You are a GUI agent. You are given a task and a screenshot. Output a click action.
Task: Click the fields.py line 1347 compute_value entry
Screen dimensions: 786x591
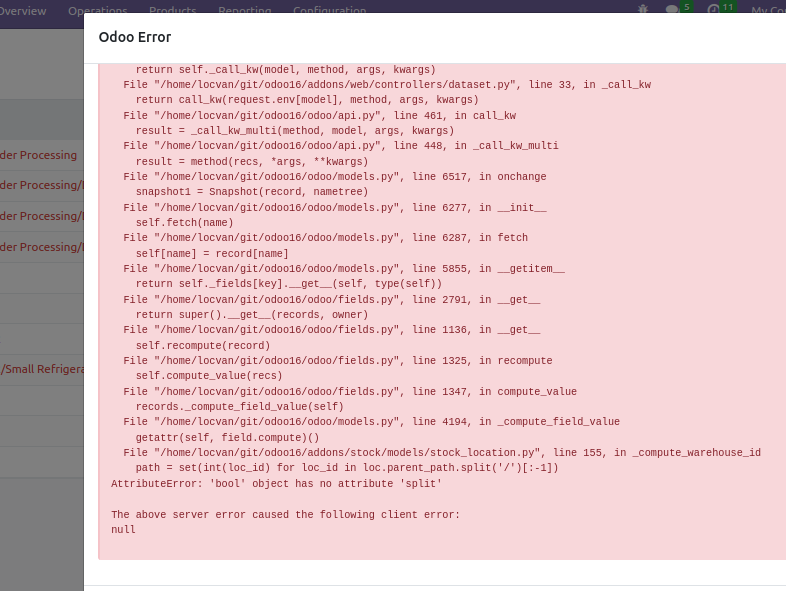[x=350, y=391]
